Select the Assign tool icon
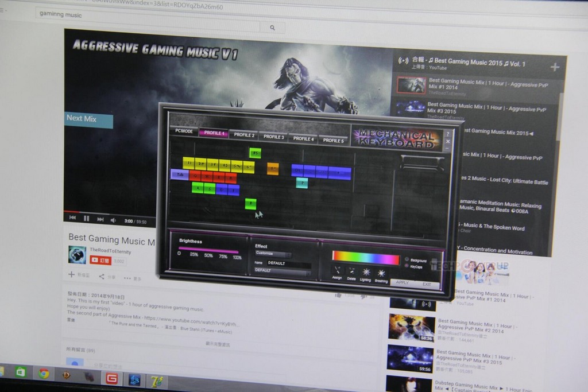This screenshot has width=588, height=392. tap(336, 270)
